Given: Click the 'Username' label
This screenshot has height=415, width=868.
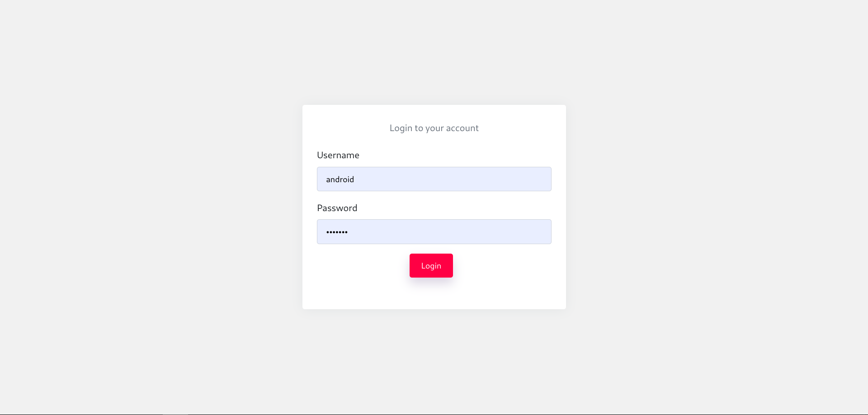Looking at the screenshot, I should coord(338,155).
